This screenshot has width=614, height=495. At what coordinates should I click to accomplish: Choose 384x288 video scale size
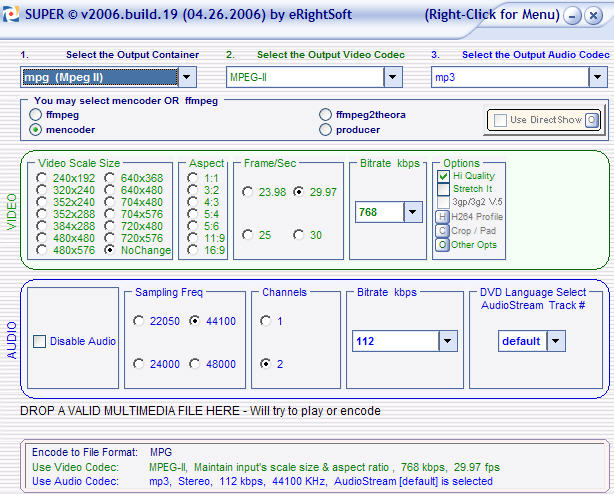[42, 226]
